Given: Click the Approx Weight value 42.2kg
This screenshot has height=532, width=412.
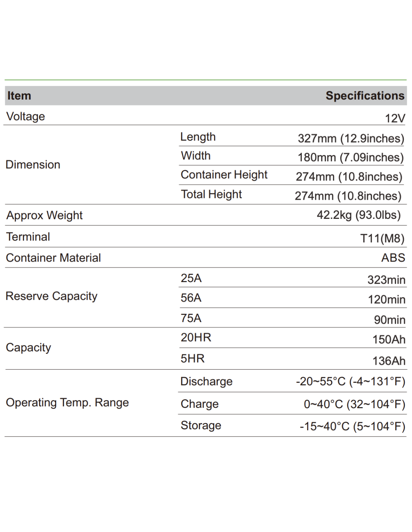Looking at the screenshot, I should click(x=358, y=215).
